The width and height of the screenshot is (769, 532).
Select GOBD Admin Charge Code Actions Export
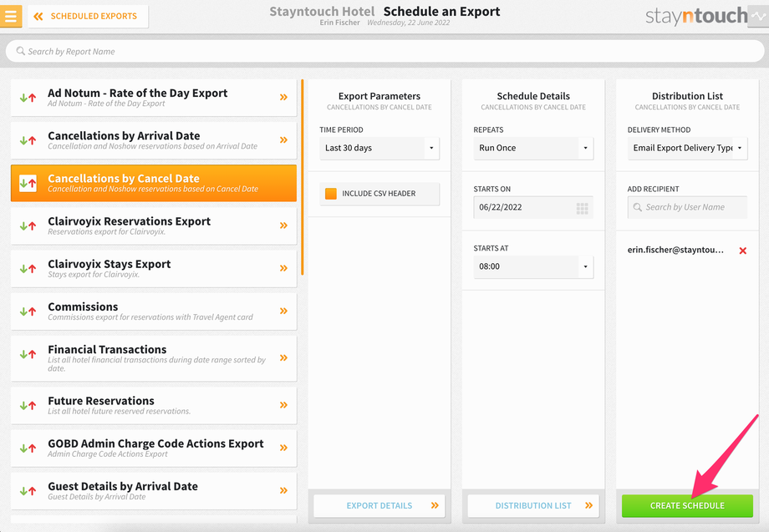154,448
